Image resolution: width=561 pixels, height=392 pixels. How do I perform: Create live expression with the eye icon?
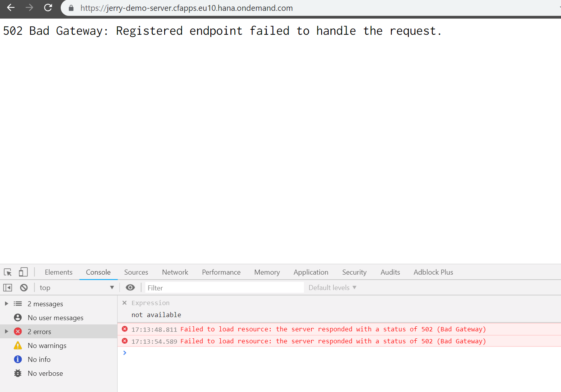tap(130, 287)
